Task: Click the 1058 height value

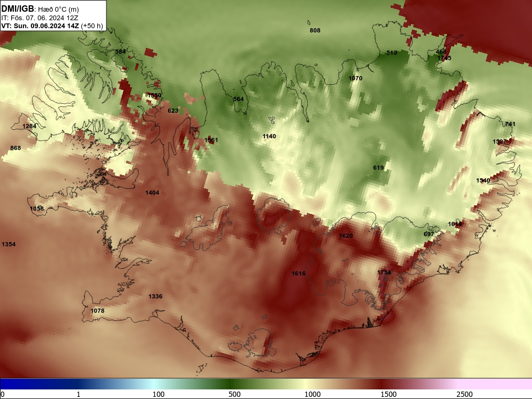Action: [x=37, y=209]
